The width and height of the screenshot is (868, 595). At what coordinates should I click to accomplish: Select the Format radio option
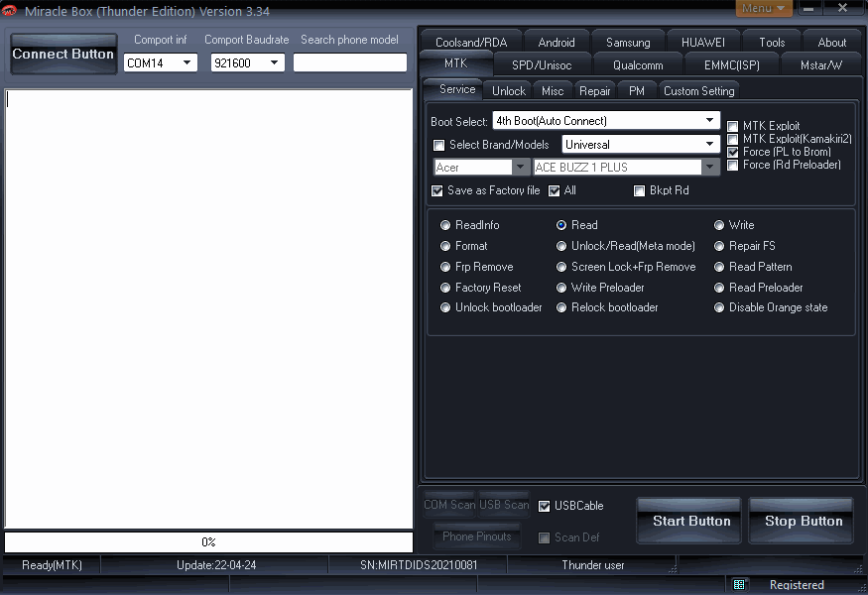coord(445,246)
